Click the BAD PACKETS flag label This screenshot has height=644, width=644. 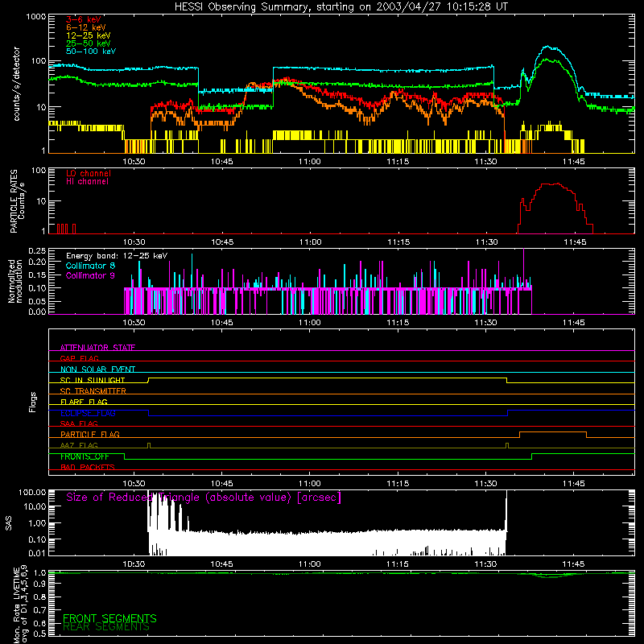point(88,467)
